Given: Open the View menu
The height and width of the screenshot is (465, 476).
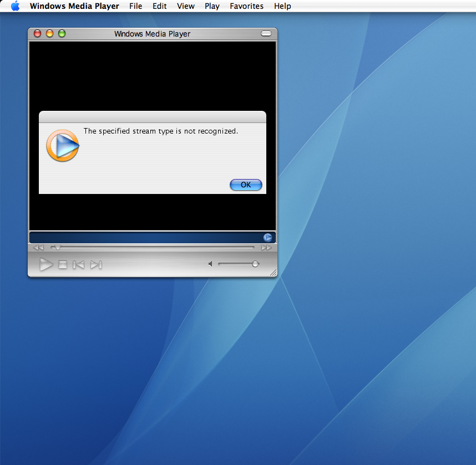Looking at the screenshot, I should click(185, 6).
